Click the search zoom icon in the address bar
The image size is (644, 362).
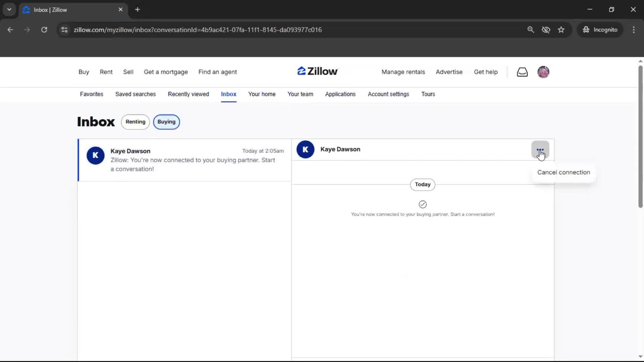click(x=531, y=29)
